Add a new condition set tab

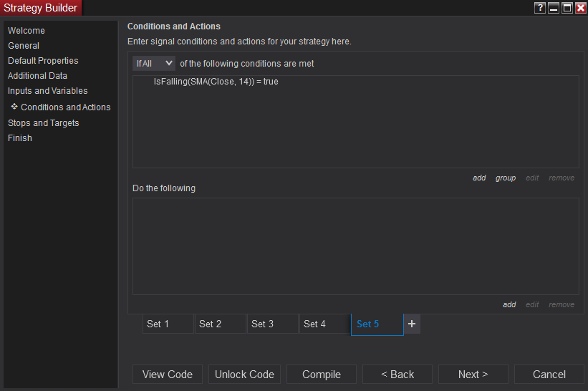point(412,324)
